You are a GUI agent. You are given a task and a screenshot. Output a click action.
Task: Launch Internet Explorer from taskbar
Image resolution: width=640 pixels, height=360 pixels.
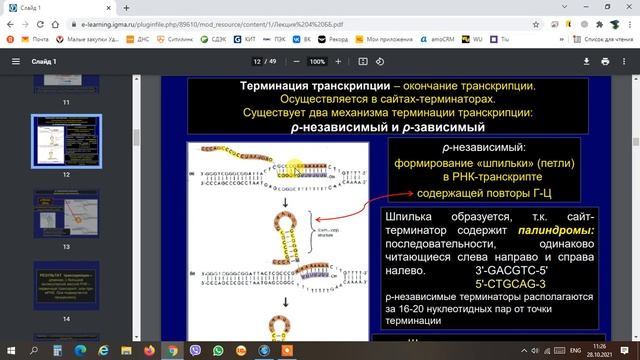tap(103, 351)
